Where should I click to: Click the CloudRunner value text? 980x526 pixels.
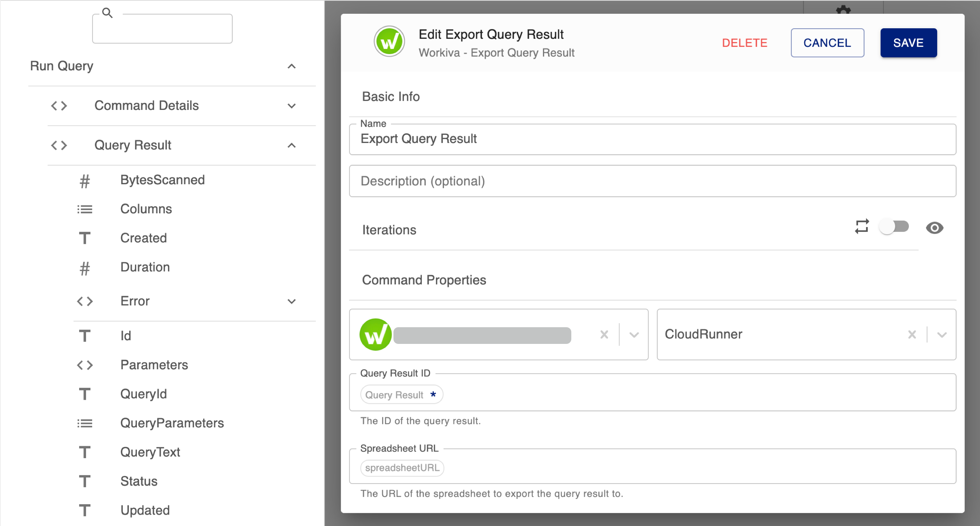click(703, 334)
